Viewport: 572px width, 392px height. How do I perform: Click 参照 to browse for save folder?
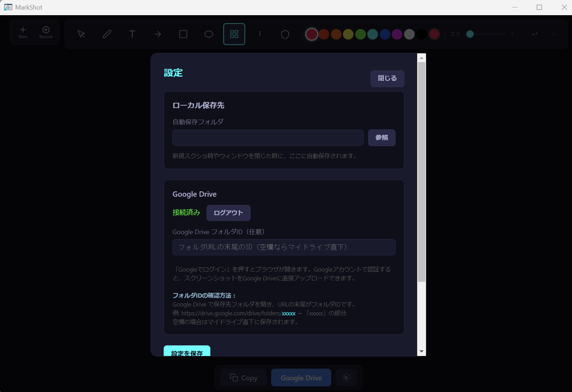click(382, 137)
